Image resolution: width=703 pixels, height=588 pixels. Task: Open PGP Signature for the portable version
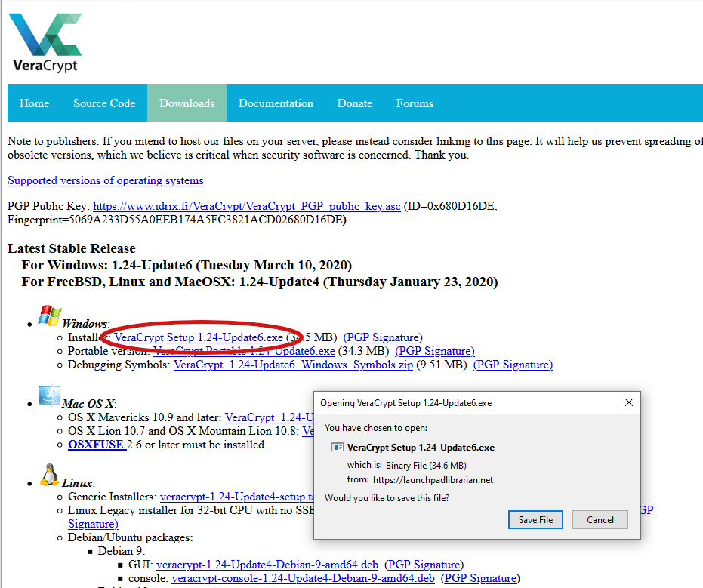tap(435, 351)
